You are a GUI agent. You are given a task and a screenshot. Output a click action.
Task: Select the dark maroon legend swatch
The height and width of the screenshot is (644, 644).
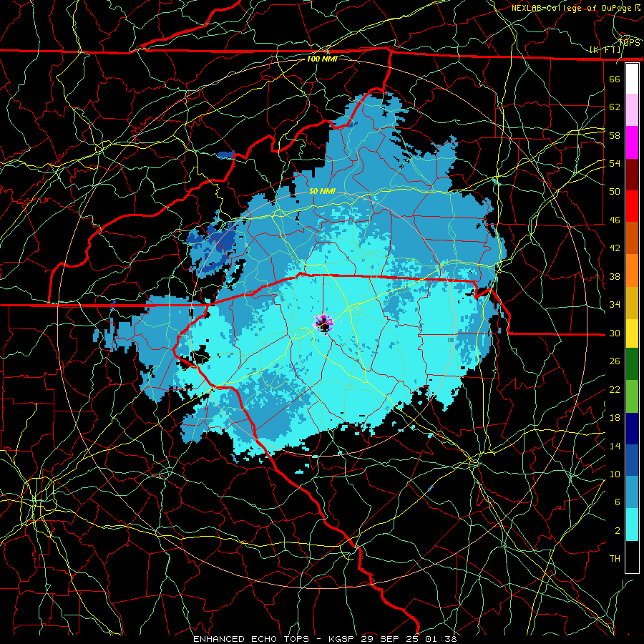pyautogui.click(x=632, y=175)
